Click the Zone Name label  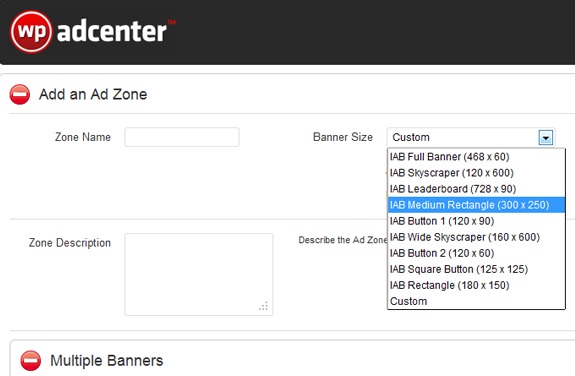(x=83, y=137)
